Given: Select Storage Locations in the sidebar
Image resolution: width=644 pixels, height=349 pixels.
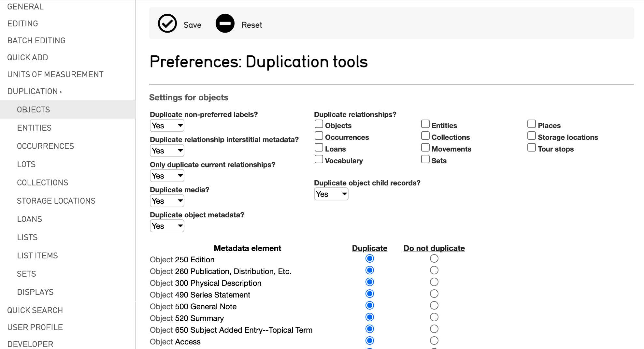Looking at the screenshot, I should click(56, 201).
